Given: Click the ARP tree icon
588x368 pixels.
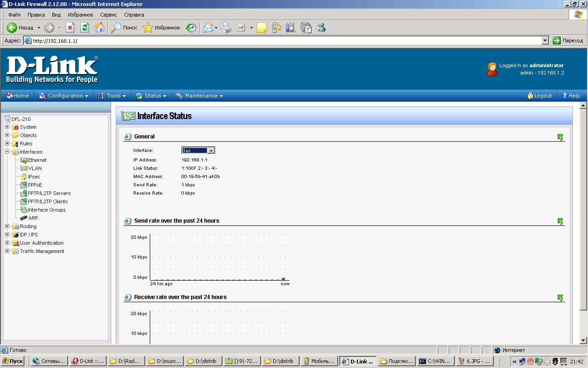Looking at the screenshot, I should click(24, 218).
